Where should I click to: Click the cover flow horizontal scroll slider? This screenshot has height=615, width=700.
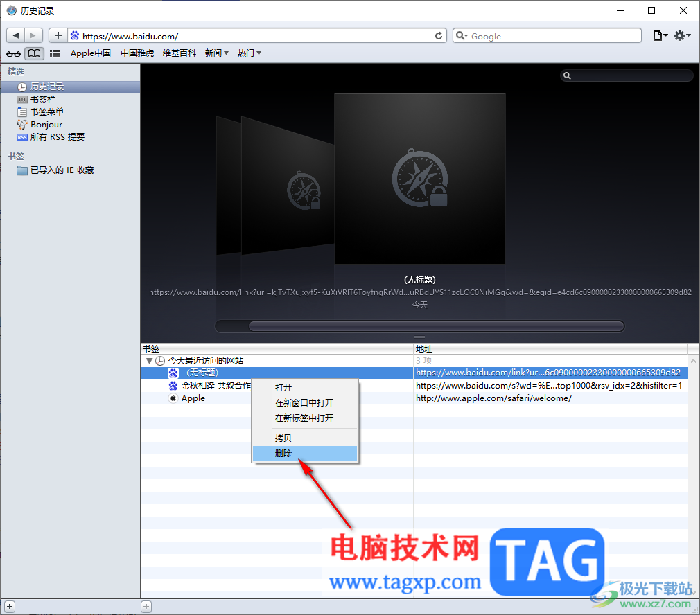(x=436, y=326)
